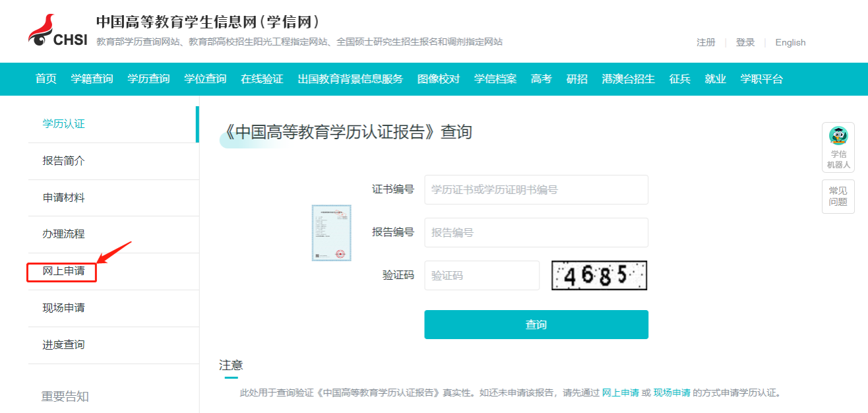Select 现场申请 from the sidebar
Image resolution: width=868 pixels, height=413 pixels.
pyautogui.click(x=63, y=308)
